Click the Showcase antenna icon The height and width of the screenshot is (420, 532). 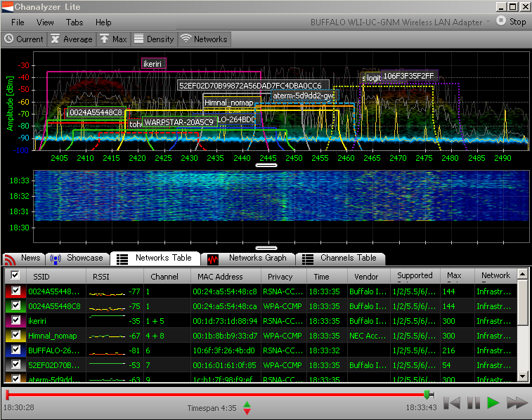[56, 259]
